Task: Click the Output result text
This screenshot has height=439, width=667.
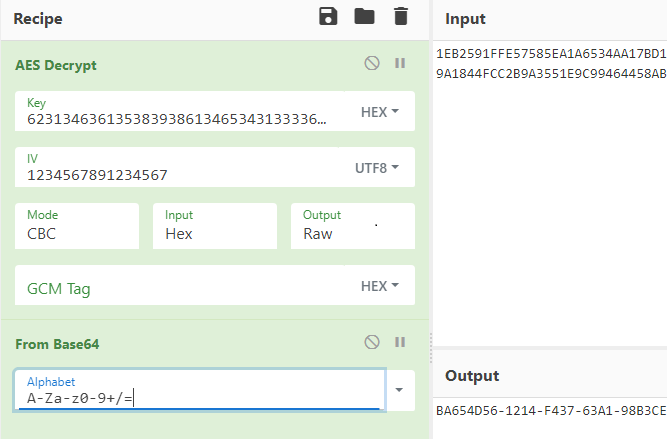Action: click(x=550, y=411)
